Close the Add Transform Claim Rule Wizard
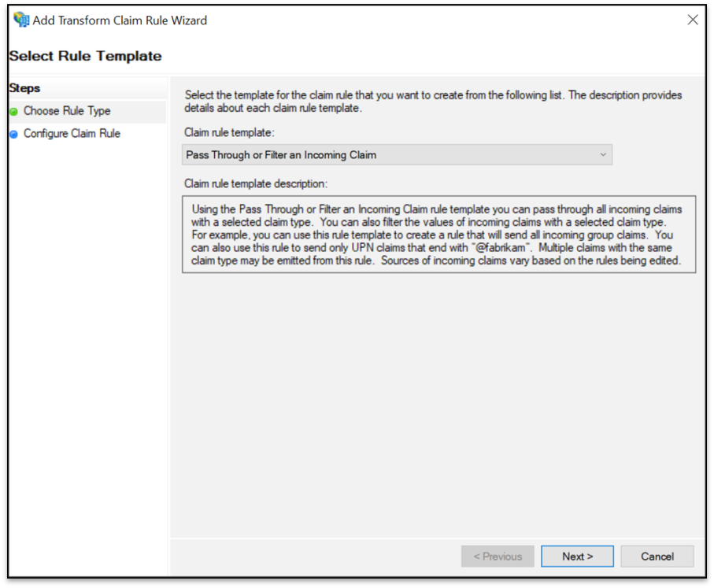Image resolution: width=714 pixels, height=588 pixels. click(x=692, y=20)
